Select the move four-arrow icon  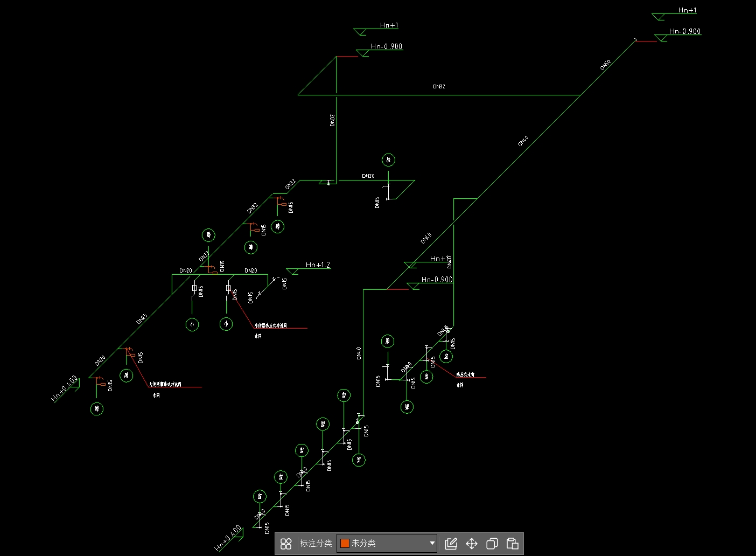click(x=471, y=543)
